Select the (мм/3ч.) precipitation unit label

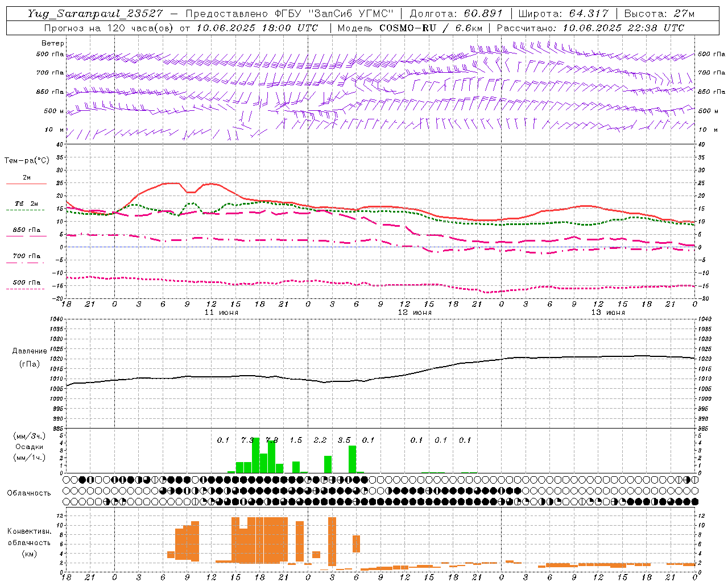[30, 436]
